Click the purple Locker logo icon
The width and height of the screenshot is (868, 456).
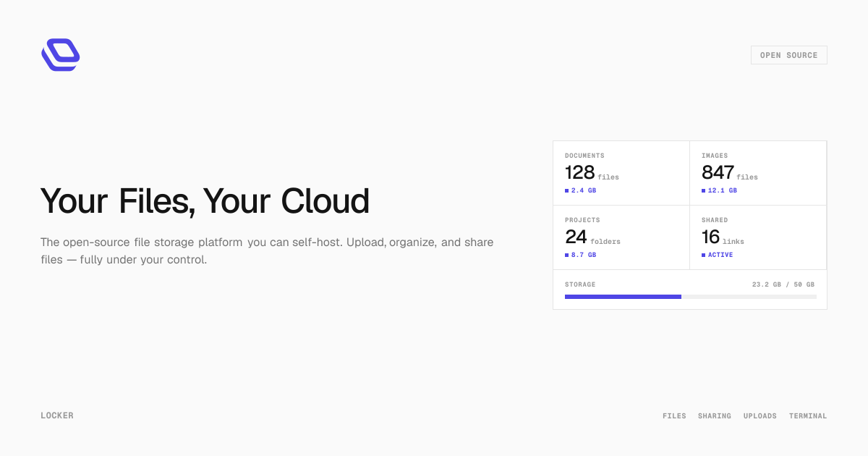(x=60, y=55)
